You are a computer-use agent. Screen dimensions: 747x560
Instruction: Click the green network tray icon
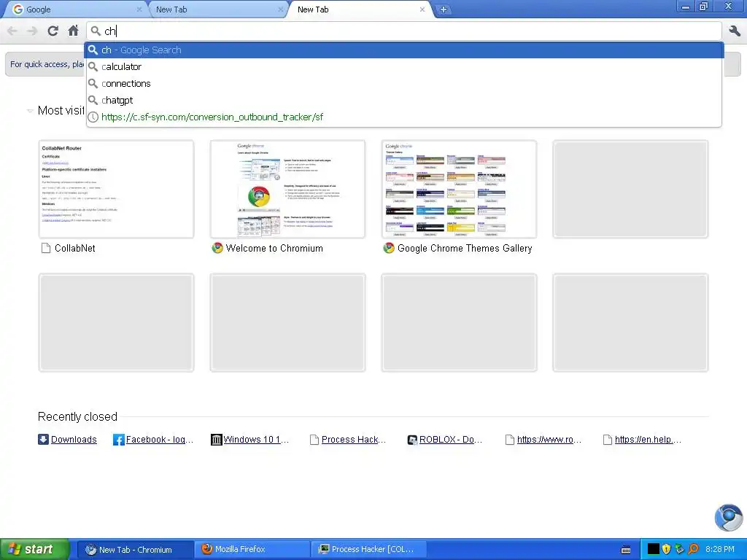[x=679, y=549]
